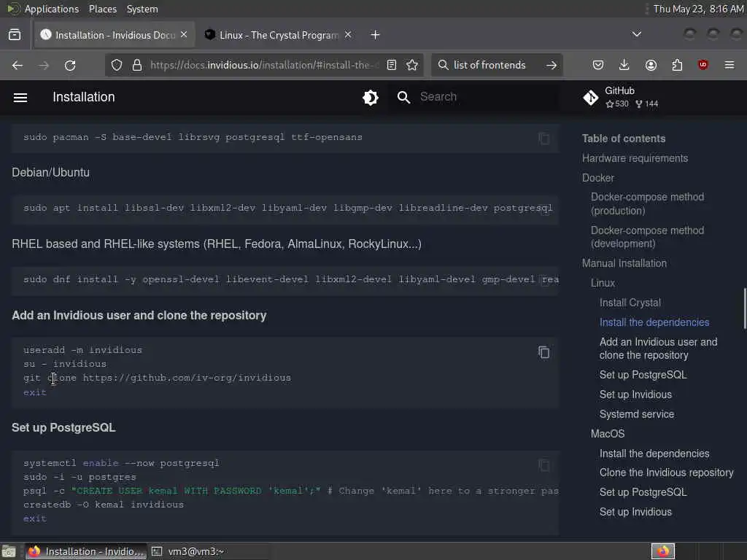Viewport: 747px width, 560px height.
Task: Open the Downloads toolbar icon
Action: point(624,65)
